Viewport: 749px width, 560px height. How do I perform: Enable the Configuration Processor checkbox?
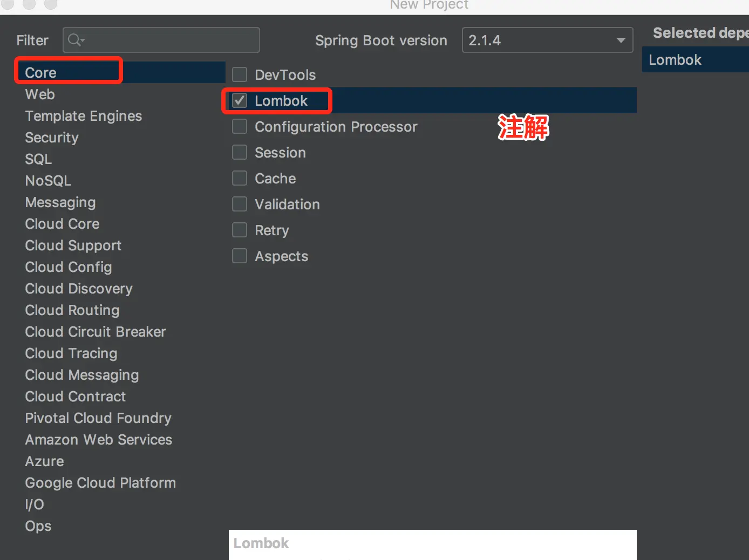click(x=240, y=126)
